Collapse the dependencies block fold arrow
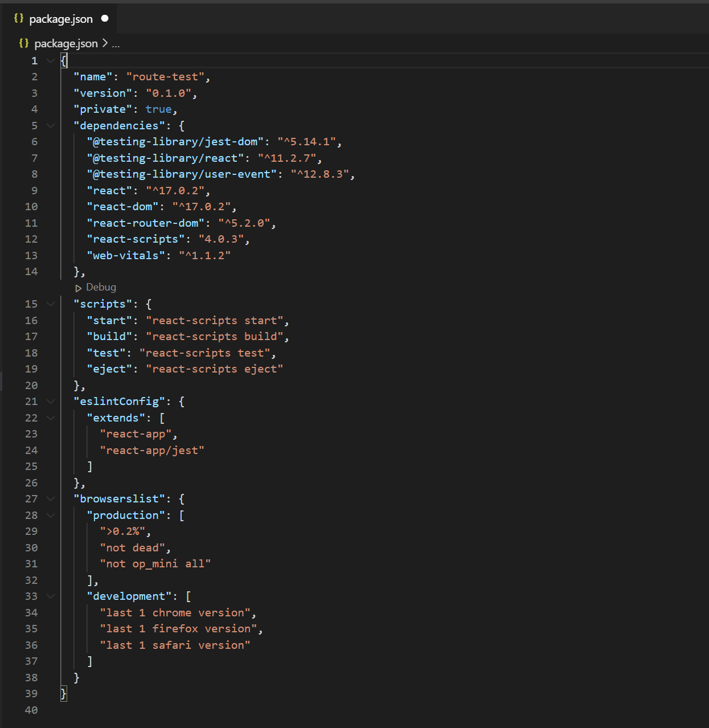Screen dimensions: 709x728 pyautogui.click(x=51, y=126)
